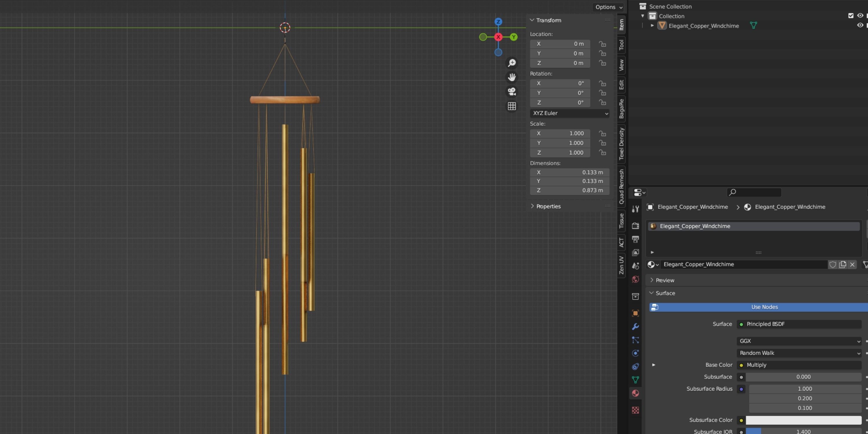The image size is (868, 434).
Task: Enable fake user shield for material
Action: pyautogui.click(x=833, y=264)
